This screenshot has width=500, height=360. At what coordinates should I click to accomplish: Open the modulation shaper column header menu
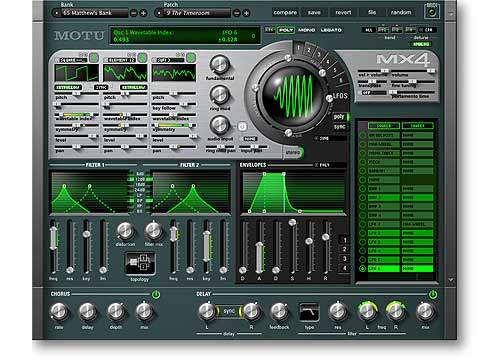(x=418, y=126)
